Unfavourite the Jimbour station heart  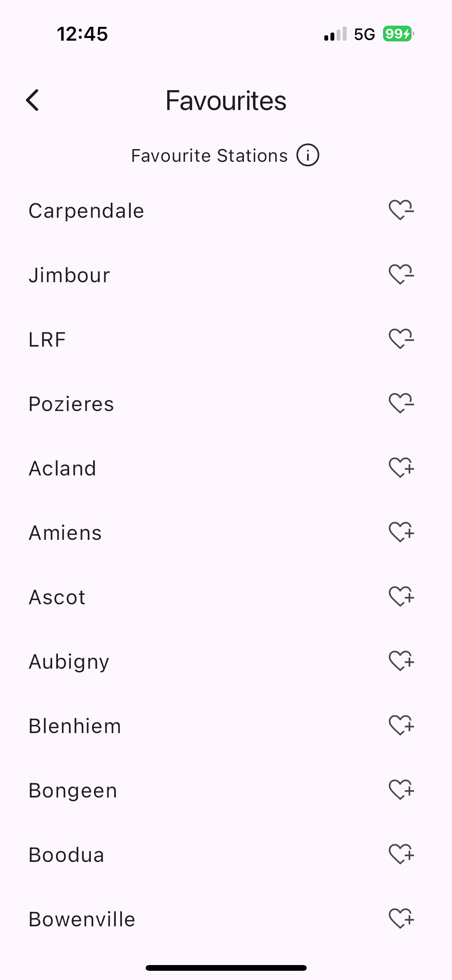point(401,275)
